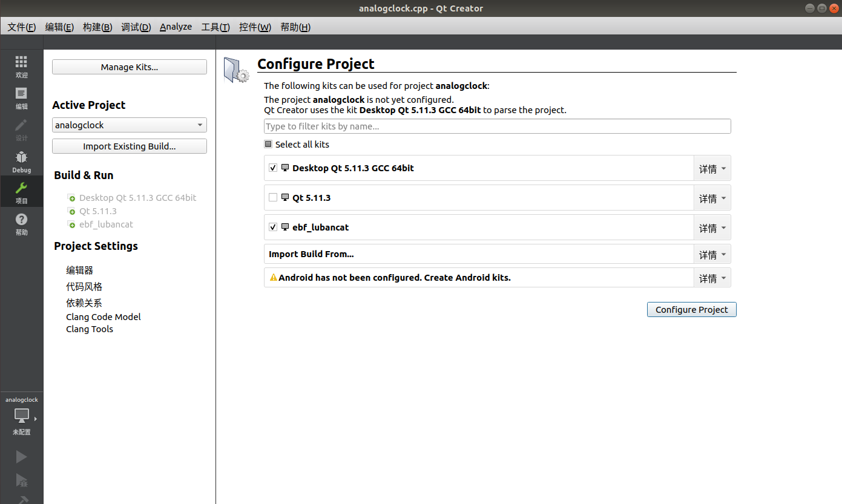Image resolution: width=842 pixels, height=504 pixels.
Task: Open 代码风格 project settings
Action: [84, 287]
